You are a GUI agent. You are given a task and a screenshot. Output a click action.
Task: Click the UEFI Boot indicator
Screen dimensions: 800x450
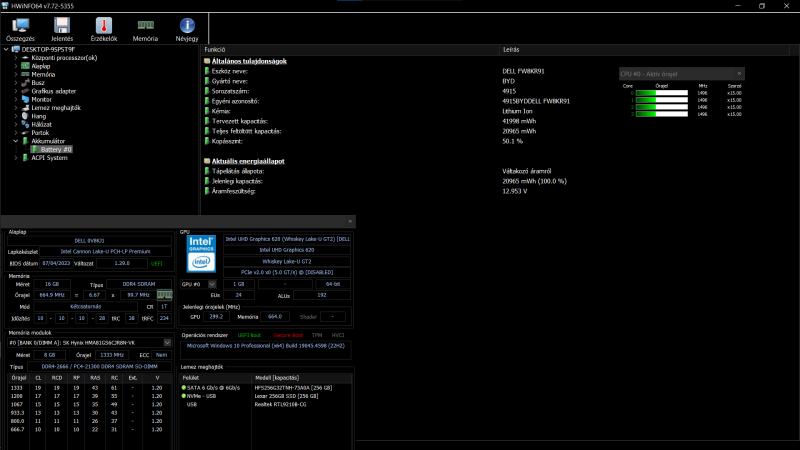coord(249,335)
